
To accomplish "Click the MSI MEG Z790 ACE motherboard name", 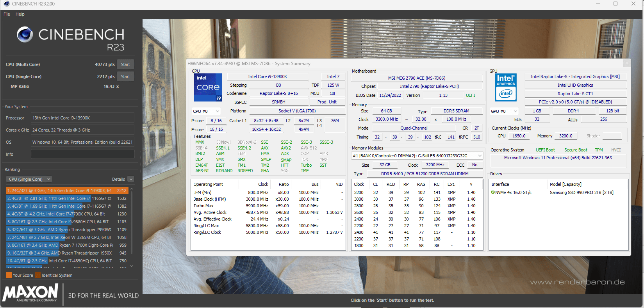I will [417, 78].
